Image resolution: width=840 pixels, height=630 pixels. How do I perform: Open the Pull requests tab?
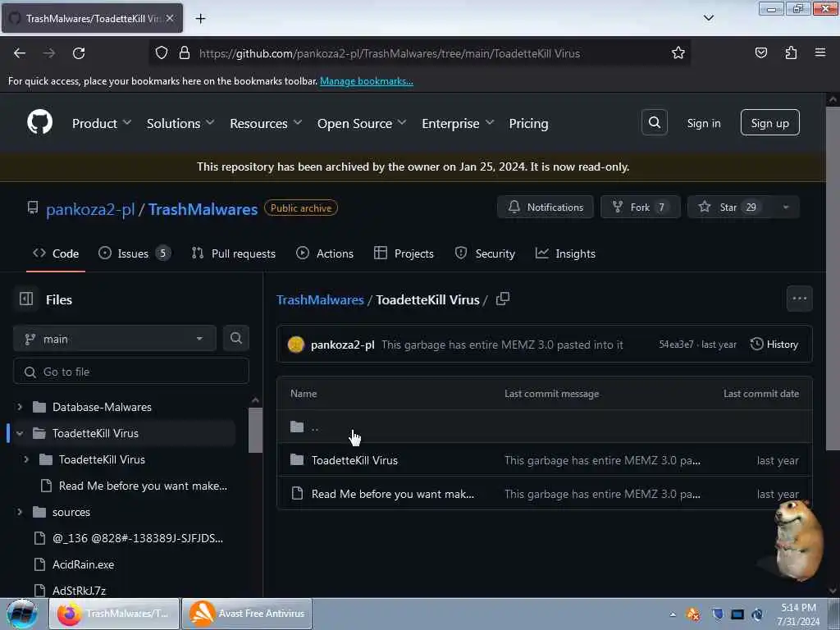click(x=234, y=253)
